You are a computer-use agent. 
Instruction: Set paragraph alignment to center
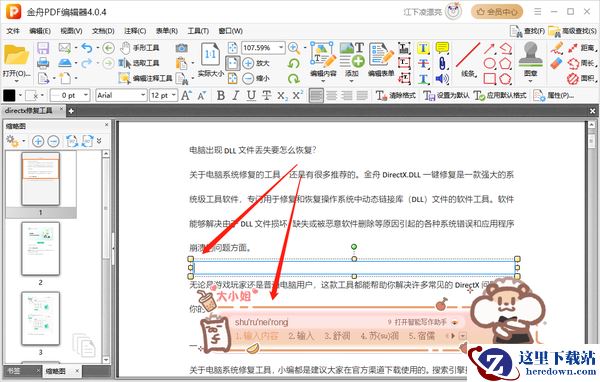tap(331, 95)
